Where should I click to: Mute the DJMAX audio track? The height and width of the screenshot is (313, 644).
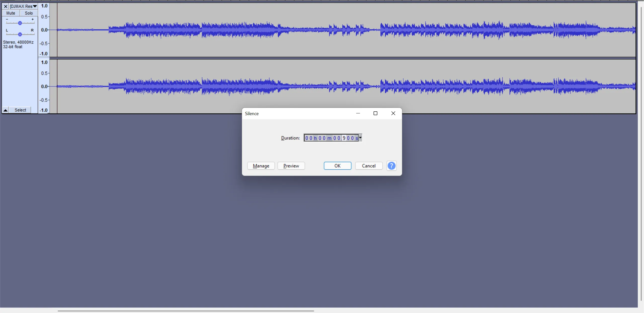point(11,13)
